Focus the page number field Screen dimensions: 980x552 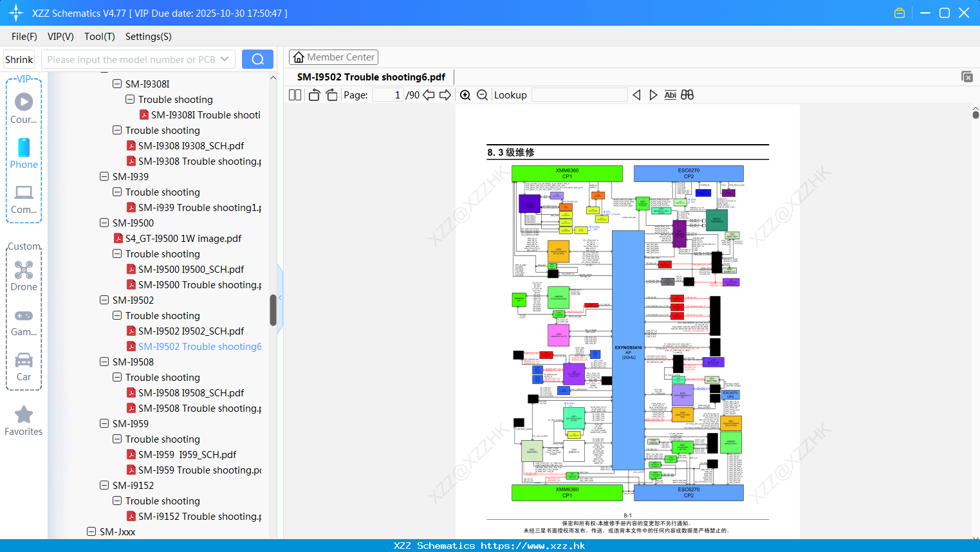pos(388,95)
